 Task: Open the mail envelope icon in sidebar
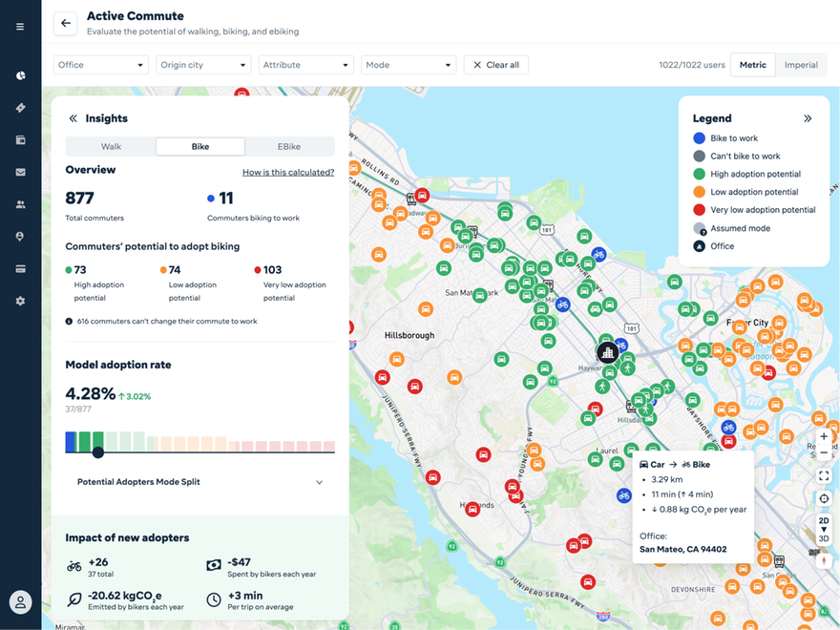[x=20, y=172]
